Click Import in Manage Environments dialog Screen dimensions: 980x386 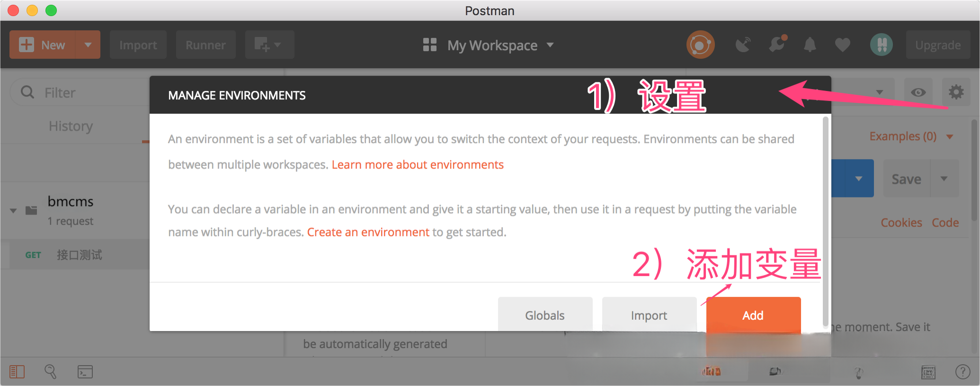(x=649, y=315)
